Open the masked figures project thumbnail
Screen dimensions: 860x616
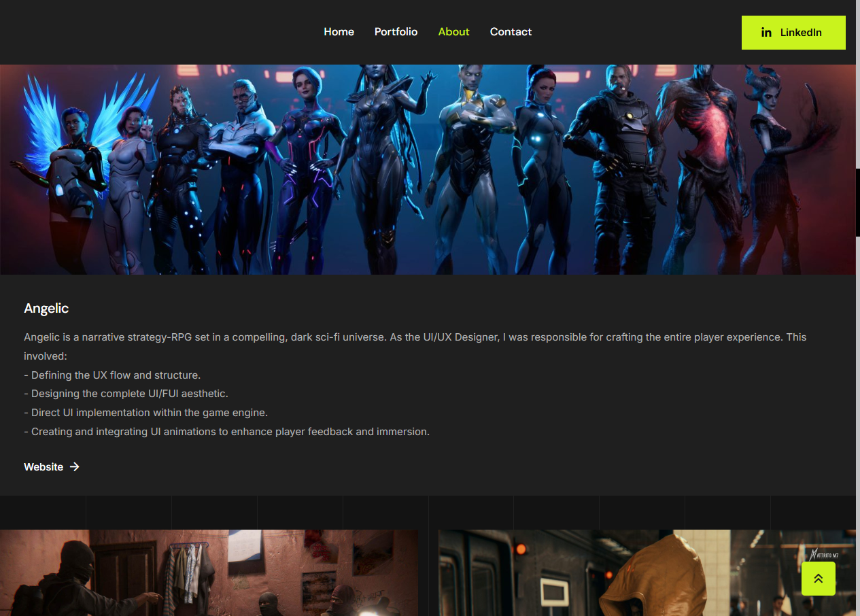pos(209,572)
